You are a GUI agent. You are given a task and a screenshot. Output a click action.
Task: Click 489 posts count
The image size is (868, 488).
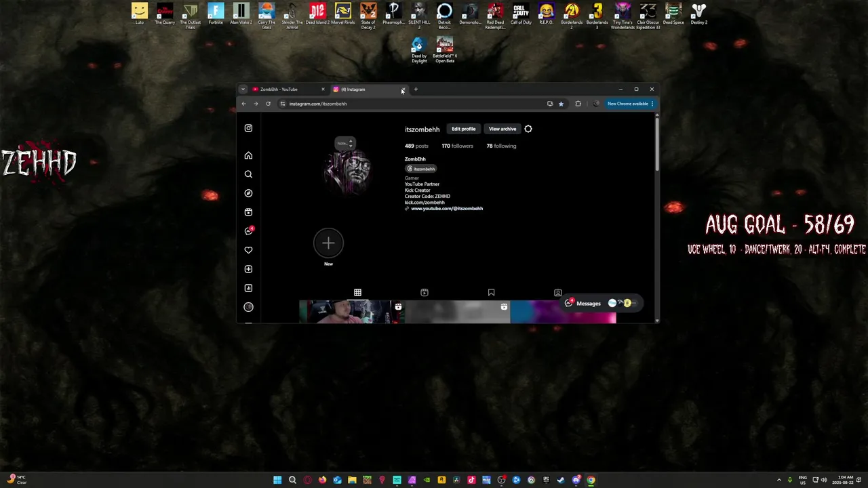[416, 146]
